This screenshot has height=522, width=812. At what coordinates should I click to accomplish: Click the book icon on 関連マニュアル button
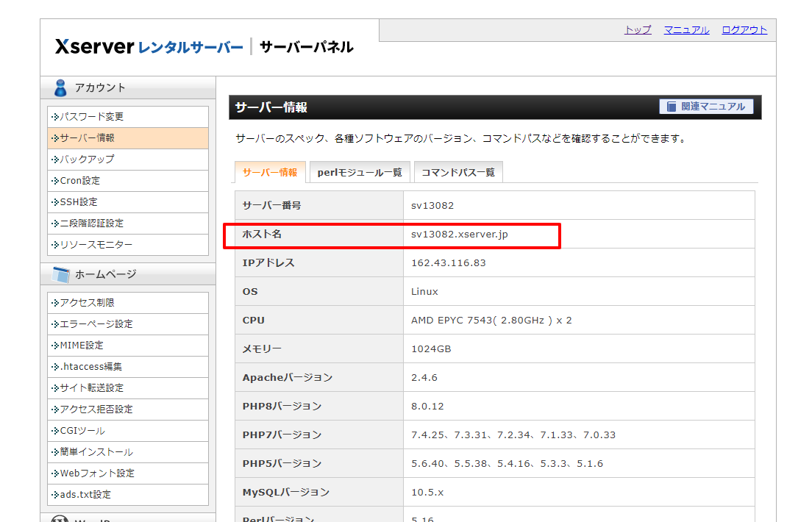point(673,106)
